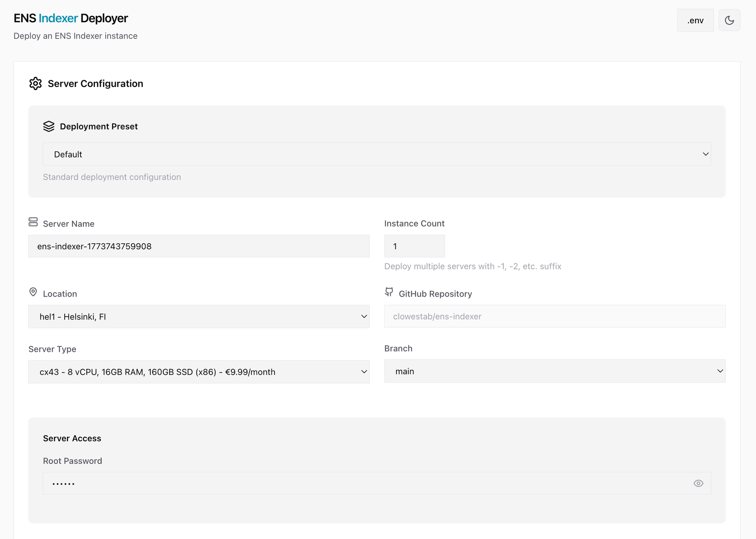
Task: Click the moon icon to toggle dark mode
Action: tap(729, 20)
